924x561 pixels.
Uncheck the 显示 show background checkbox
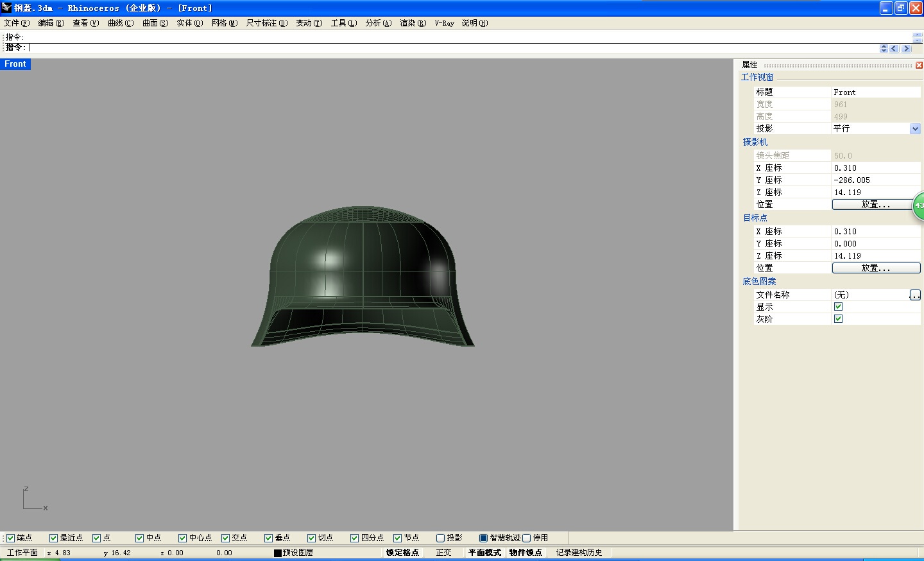tap(838, 307)
